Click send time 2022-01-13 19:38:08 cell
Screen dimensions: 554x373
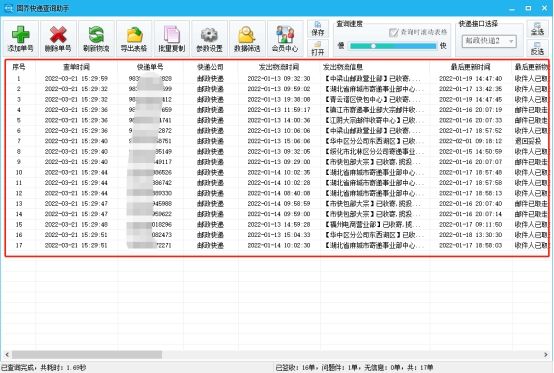click(279, 99)
